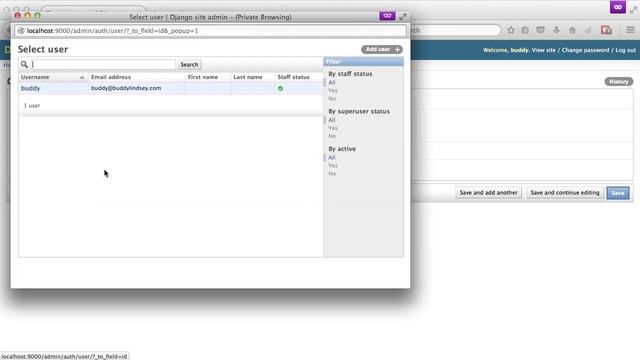
Task: Click the send/share arrow icon in main toolbar
Action: pyautogui.click(x=588, y=30)
